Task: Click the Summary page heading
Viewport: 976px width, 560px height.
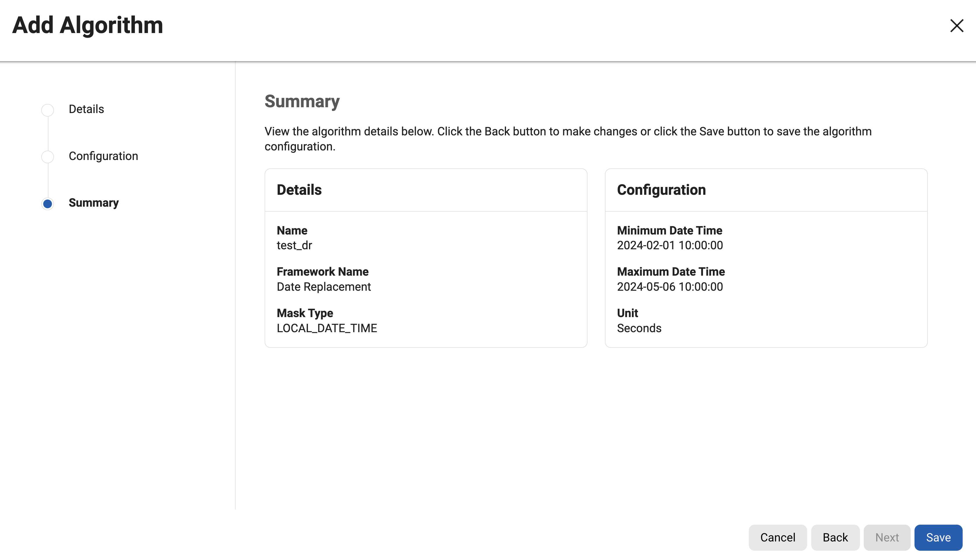Action: click(x=302, y=101)
